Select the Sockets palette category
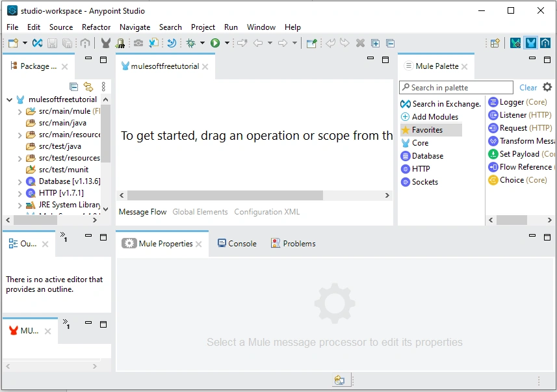The height and width of the screenshot is (392, 557). tap(419, 181)
